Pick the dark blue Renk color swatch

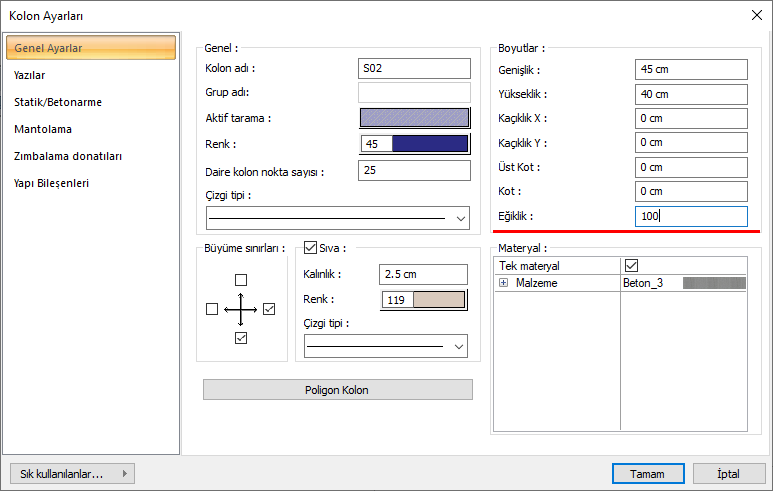tap(430, 144)
